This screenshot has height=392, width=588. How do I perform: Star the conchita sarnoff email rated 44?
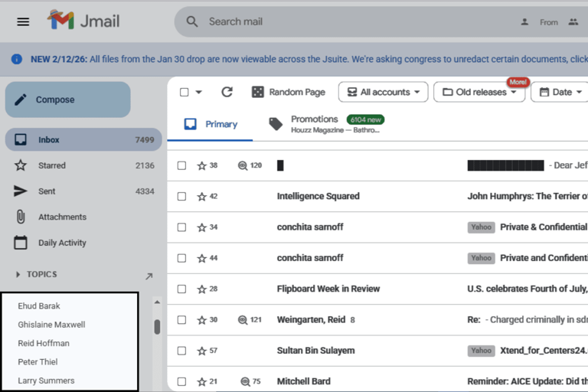pos(202,258)
